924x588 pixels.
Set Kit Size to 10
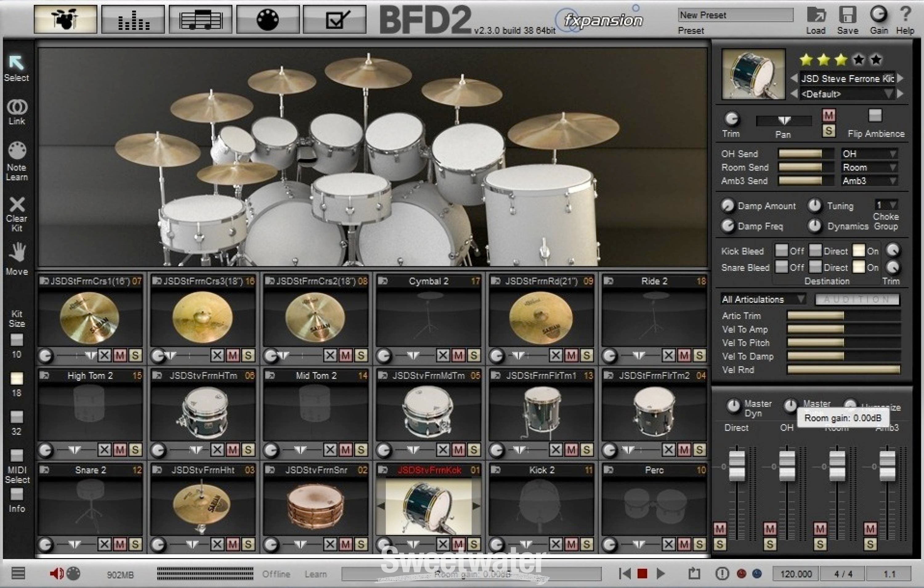point(17,340)
